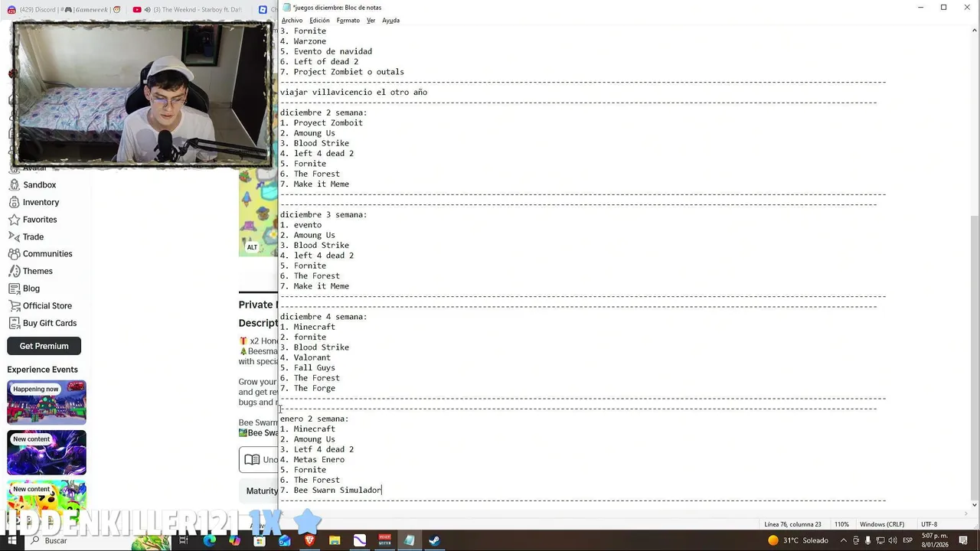Click the Sandbox icon in Roblox sidebar
This screenshot has height=551, width=980.
(14, 185)
